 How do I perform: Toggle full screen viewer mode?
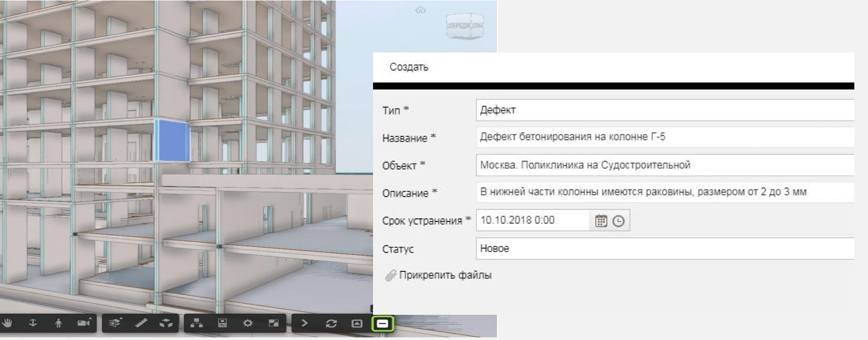(x=273, y=323)
